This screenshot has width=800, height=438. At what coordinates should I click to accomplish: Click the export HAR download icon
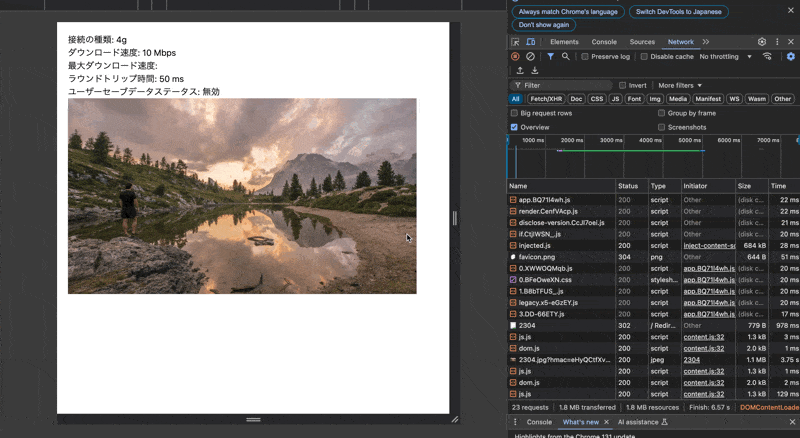pyautogui.click(x=535, y=70)
